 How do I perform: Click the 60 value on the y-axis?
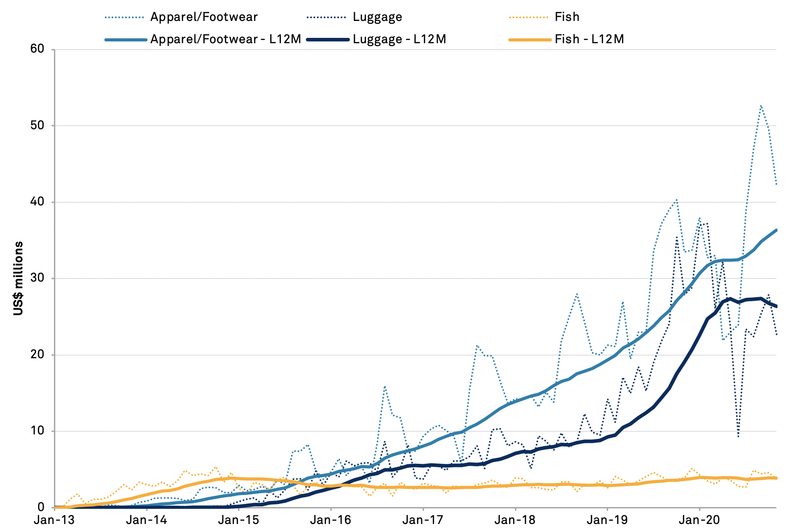coord(37,49)
